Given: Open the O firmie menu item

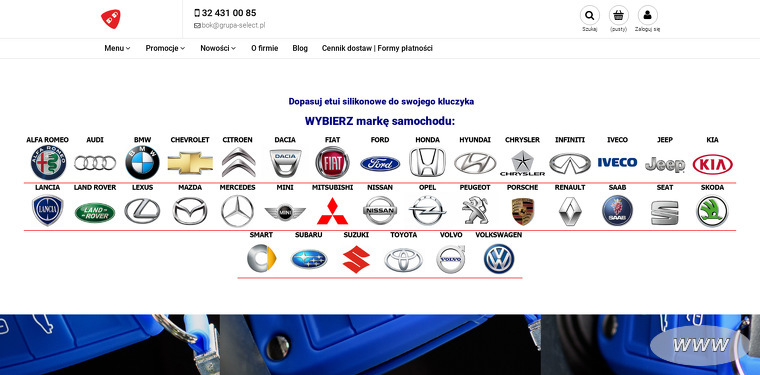Looking at the screenshot, I should pyautogui.click(x=265, y=48).
